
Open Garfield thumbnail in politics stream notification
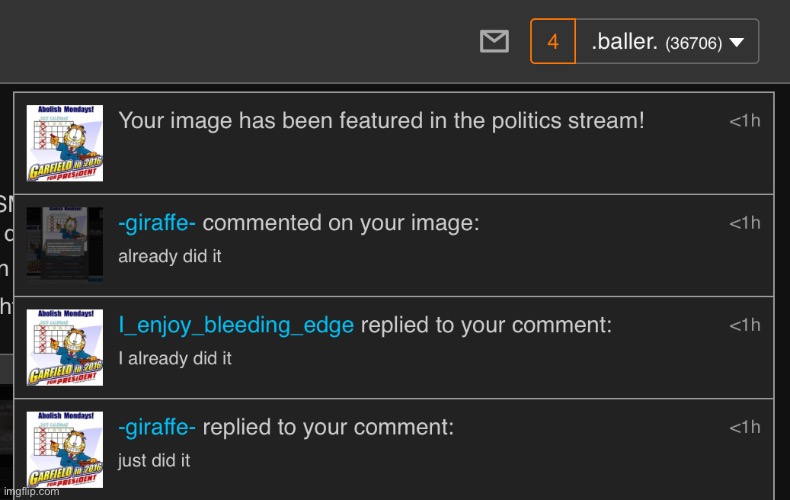tap(64, 143)
